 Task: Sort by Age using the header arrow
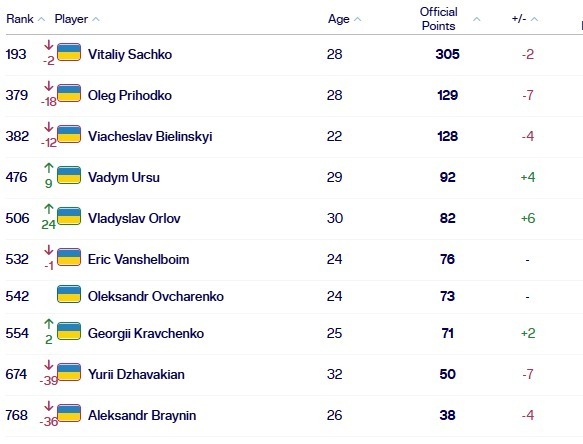[357, 19]
